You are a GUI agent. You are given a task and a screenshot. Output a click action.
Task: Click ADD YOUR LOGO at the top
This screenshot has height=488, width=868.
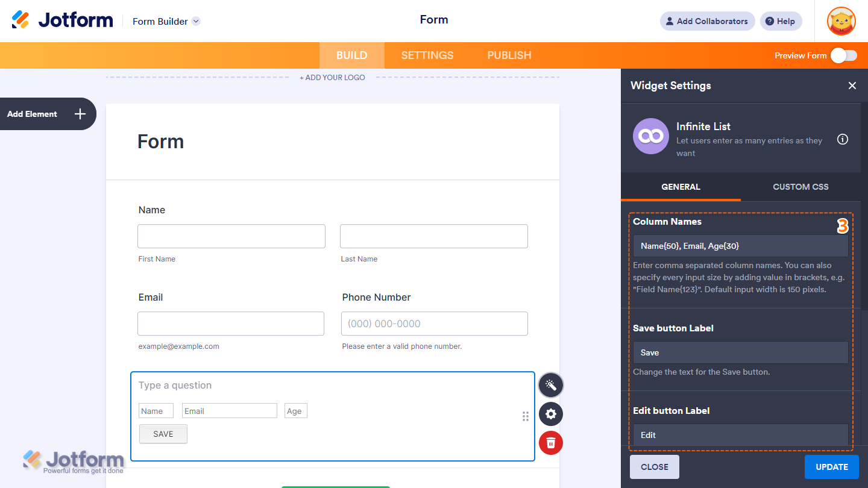click(x=332, y=77)
